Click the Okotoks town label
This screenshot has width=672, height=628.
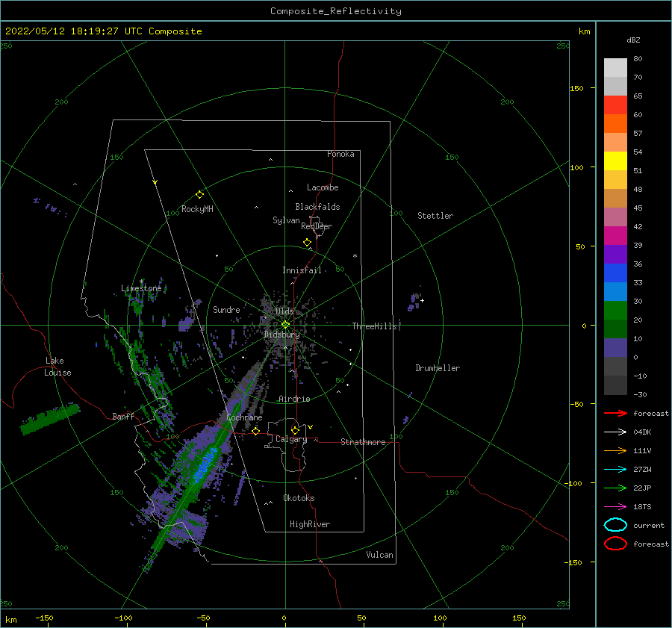click(x=299, y=498)
